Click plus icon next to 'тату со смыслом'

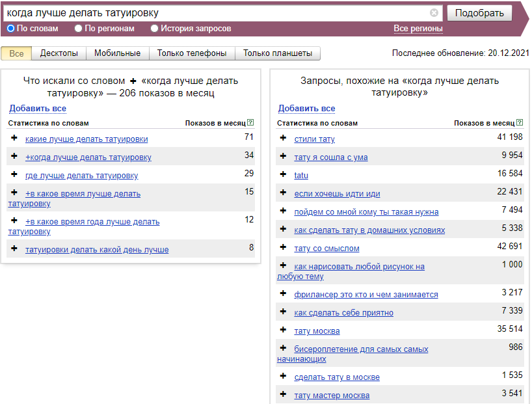(x=284, y=247)
